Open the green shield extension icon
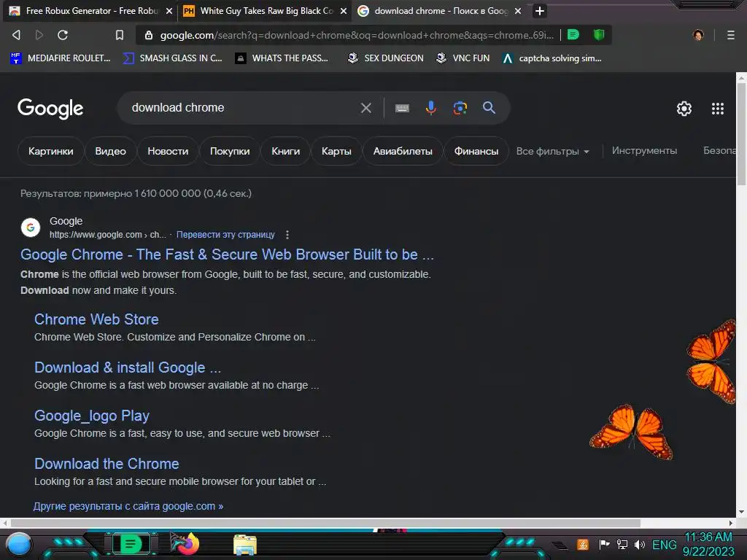747x560 pixels. click(599, 35)
